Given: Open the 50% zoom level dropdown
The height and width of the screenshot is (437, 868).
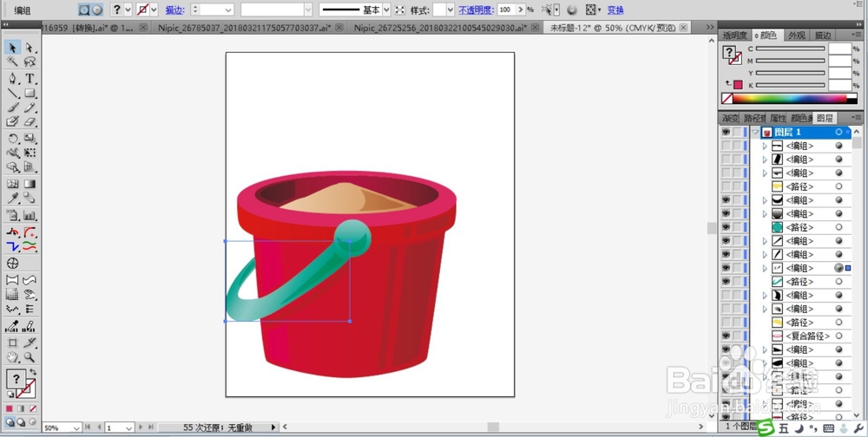Looking at the screenshot, I should (x=77, y=427).
